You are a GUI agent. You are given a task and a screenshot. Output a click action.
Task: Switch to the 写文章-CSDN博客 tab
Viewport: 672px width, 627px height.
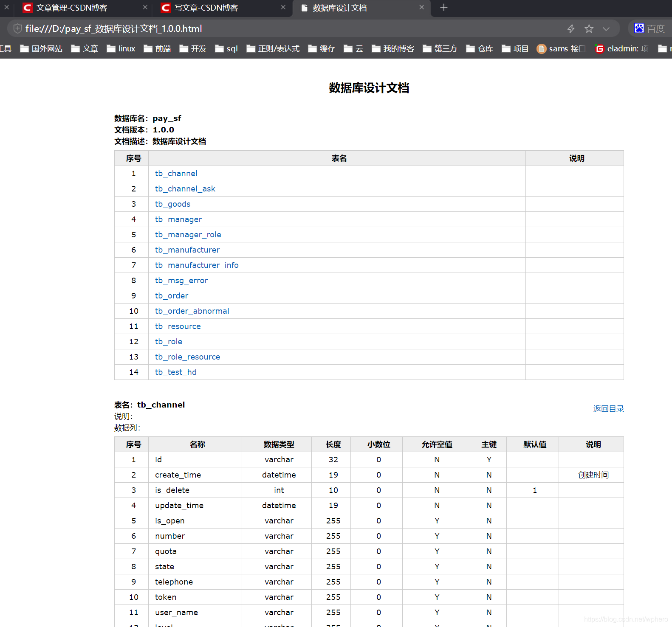pos(221,8)
